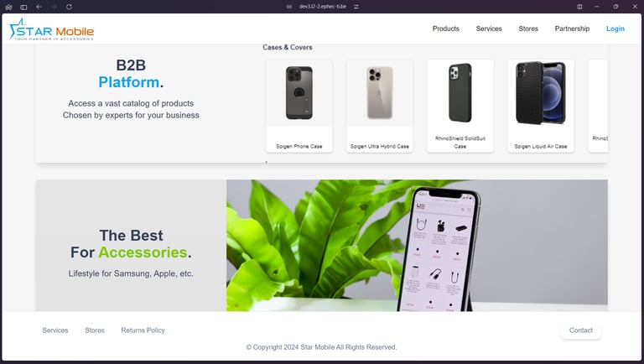The width and height of the screenshot is (644, 364).
Task: Click the Login link
Action: 615,29
